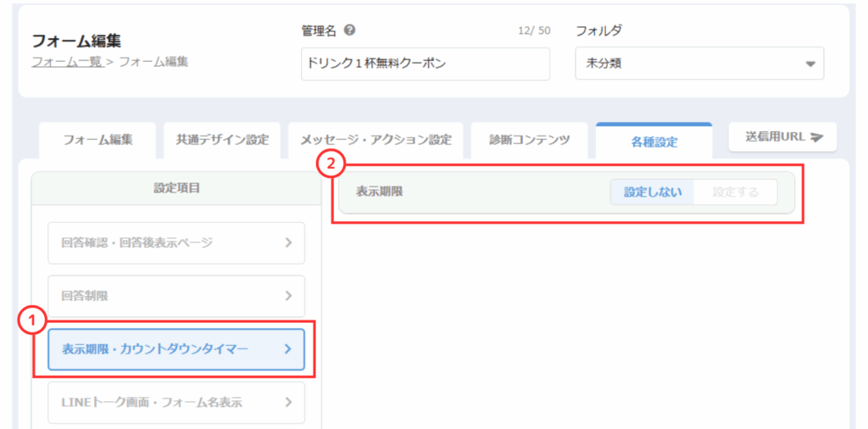
Task: Click the 送信用URL button
Action: [x=782, y=136]
